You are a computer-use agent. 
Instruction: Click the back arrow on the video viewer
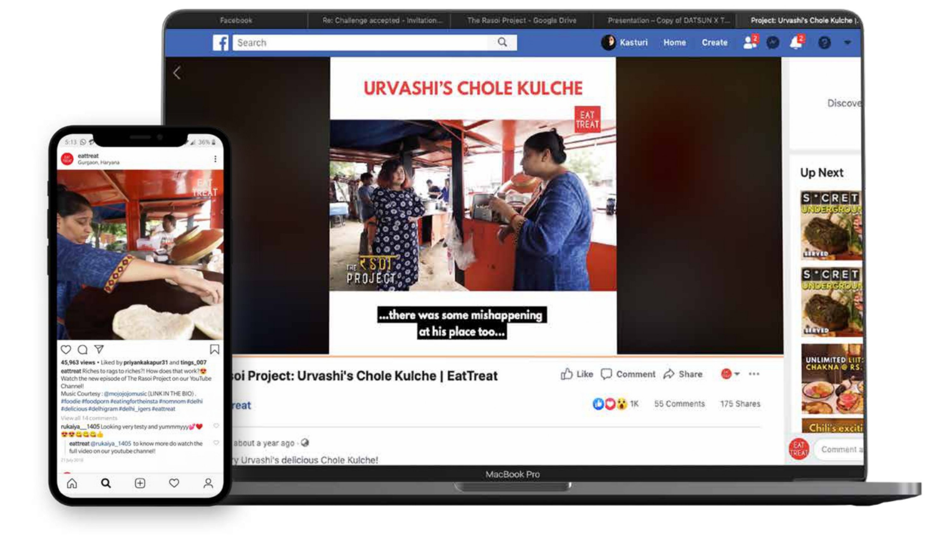[177, 73]
